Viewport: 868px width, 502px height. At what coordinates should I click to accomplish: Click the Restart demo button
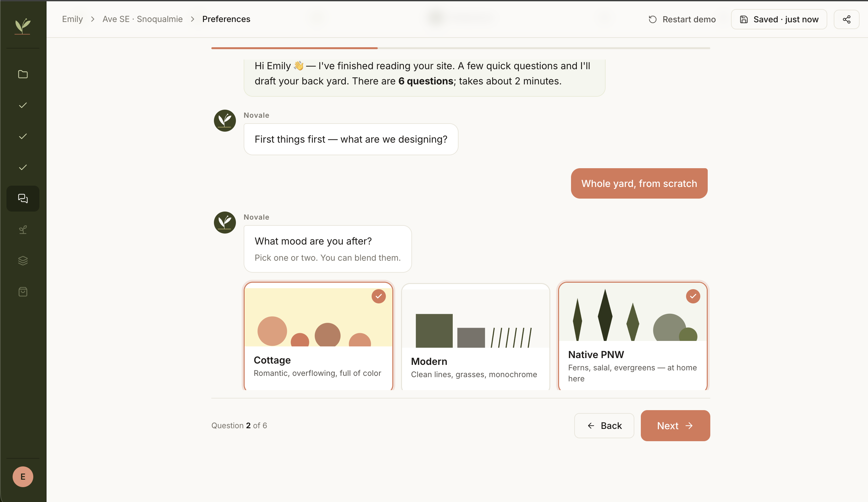click(682, 19)
